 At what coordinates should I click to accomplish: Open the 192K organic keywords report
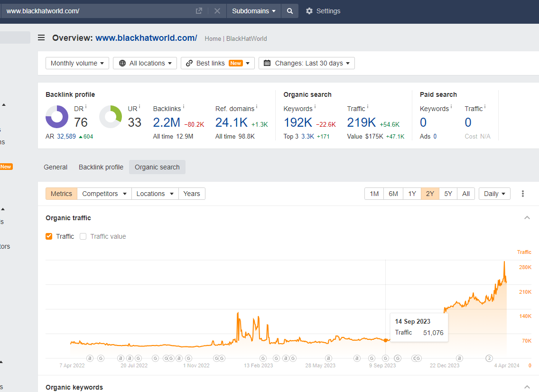(x=297, y=122)
